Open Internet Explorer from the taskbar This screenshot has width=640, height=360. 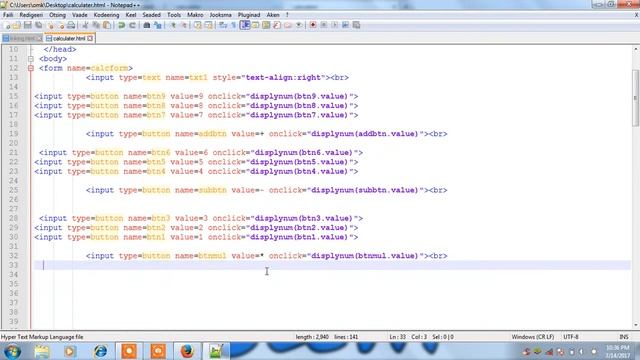100,351
